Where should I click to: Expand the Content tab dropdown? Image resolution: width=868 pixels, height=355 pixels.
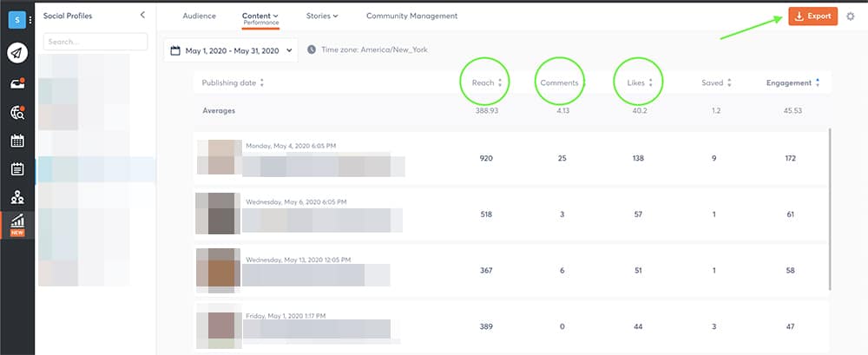260,16
